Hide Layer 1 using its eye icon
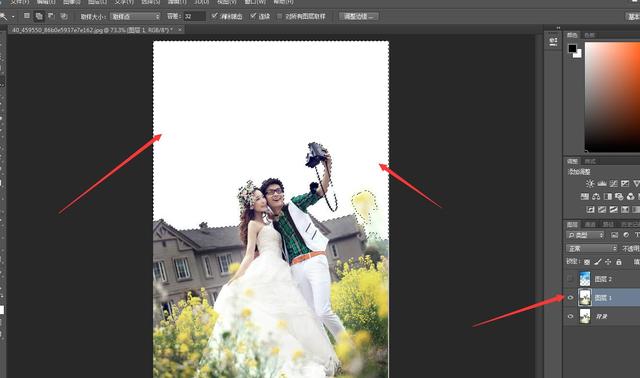640x378 pixels. pos(570,298)
